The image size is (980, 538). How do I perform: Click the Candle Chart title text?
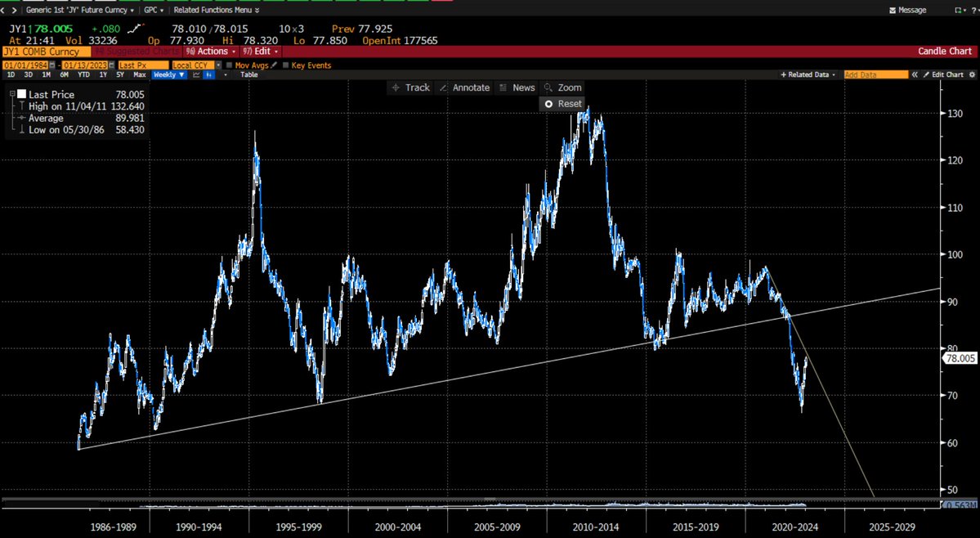point(944,52)
